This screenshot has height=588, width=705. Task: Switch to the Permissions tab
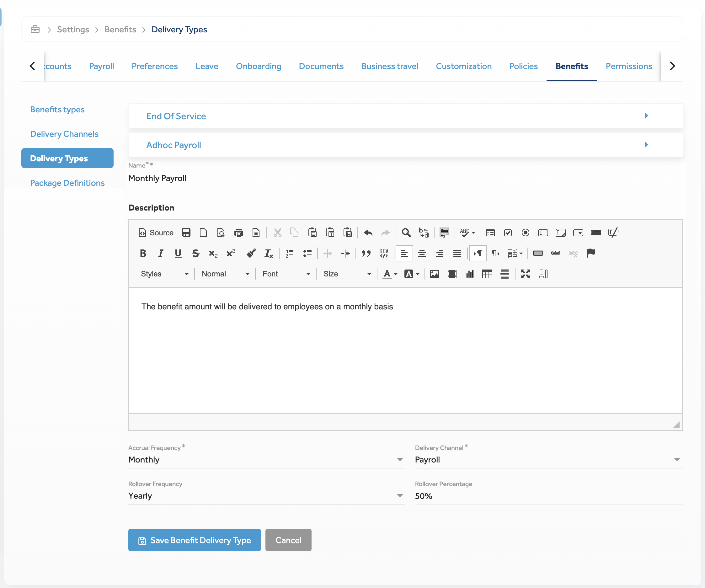tap(628, 66)
